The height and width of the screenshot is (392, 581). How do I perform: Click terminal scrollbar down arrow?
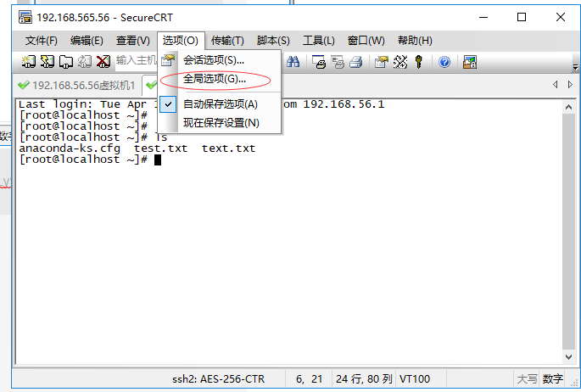click(568, 356)
